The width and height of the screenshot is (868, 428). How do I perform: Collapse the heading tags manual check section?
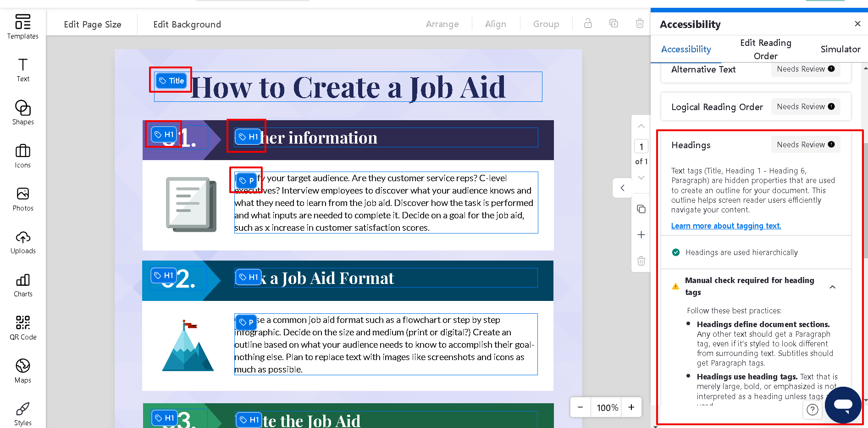(833, 287)
